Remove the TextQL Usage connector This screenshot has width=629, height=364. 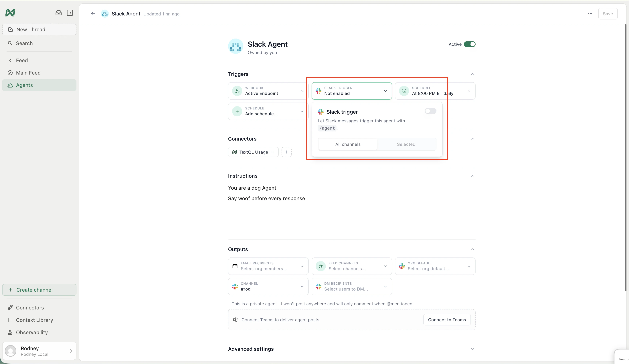(273, 152)
